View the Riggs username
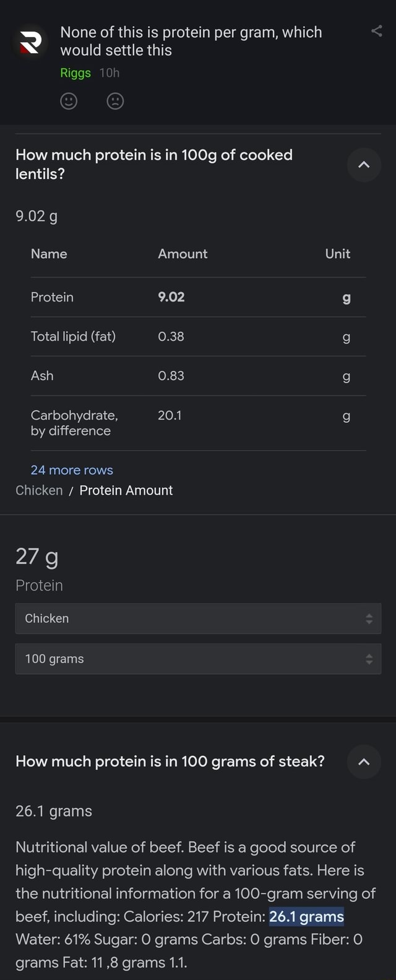This screenshot has width=396, height=980. point(75,72)
